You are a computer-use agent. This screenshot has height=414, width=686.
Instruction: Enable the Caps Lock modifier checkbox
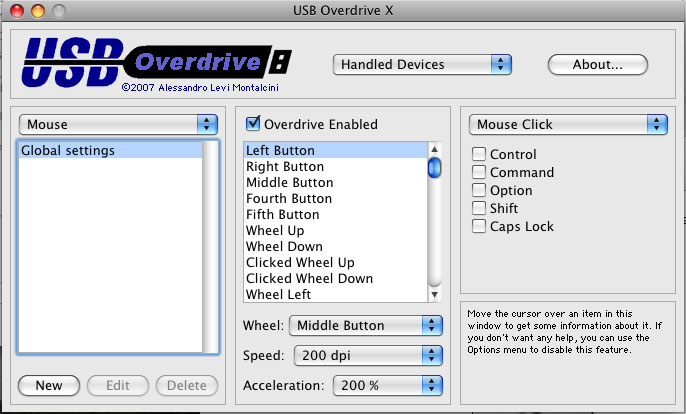point(479,226)
